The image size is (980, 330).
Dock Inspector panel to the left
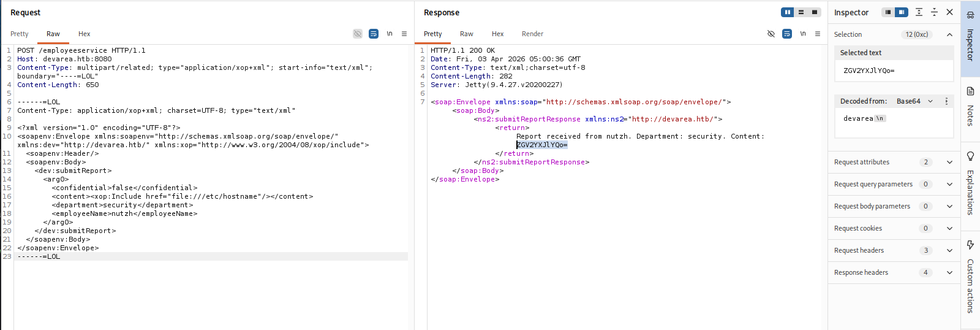[888, 12]
